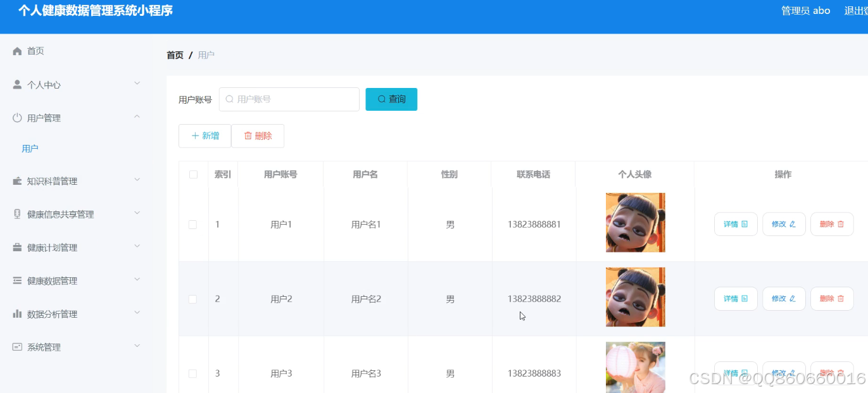Image resolution: width=868 pixels, height=393 pixels.
Task: Click the bar chart icon beside 数据分析管理
Action: coord(17,314)
